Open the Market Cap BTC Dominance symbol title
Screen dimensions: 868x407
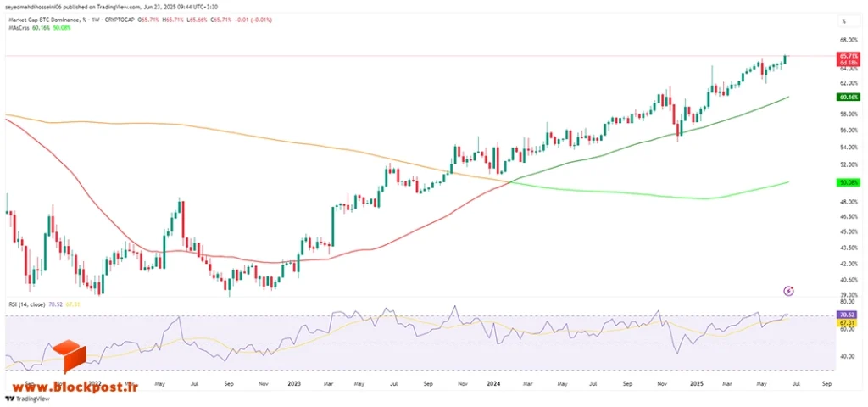tap(42, 20)
